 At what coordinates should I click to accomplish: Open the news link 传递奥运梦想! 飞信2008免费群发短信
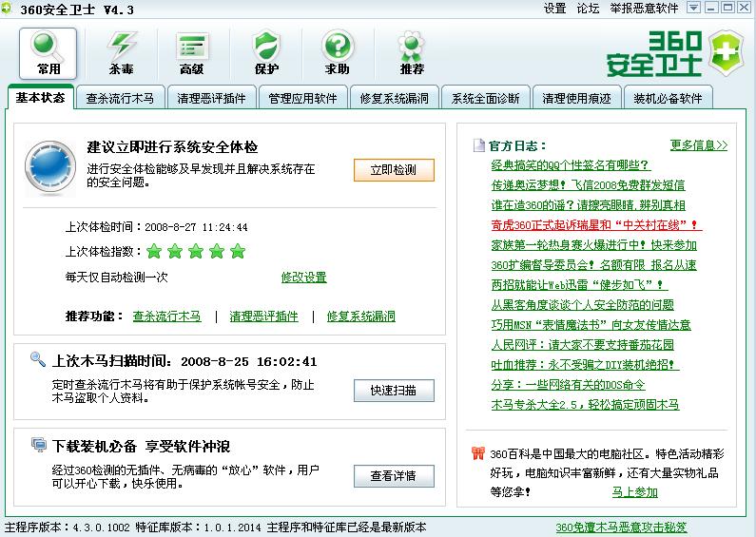pos(589,185)
